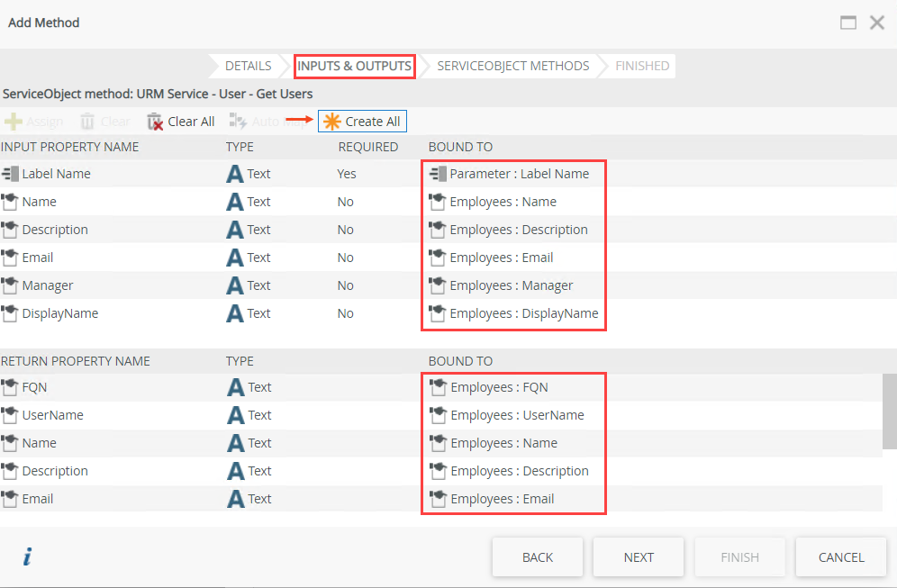Select the Inputs & Outputs step tab
Image resolution: width=897 pixels, height=588 pixels.
tap(354, 66)
